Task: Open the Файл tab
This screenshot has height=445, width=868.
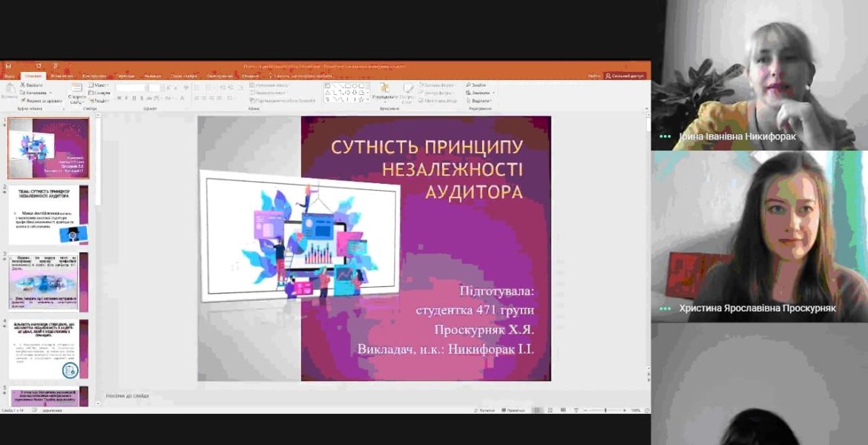Action: click(x=9, y=76)
